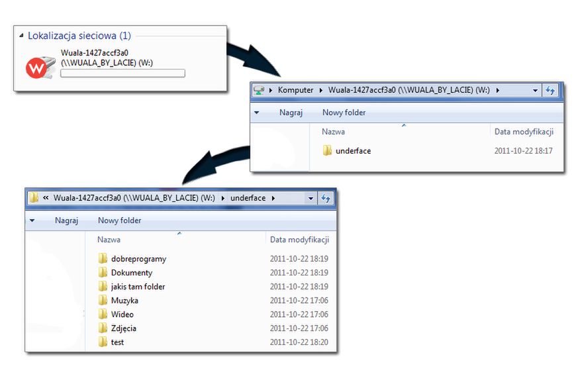Click Nowy folder in lower window toolbar
The width and height of the screenshot is (586, 392).
tap(120, 220)
